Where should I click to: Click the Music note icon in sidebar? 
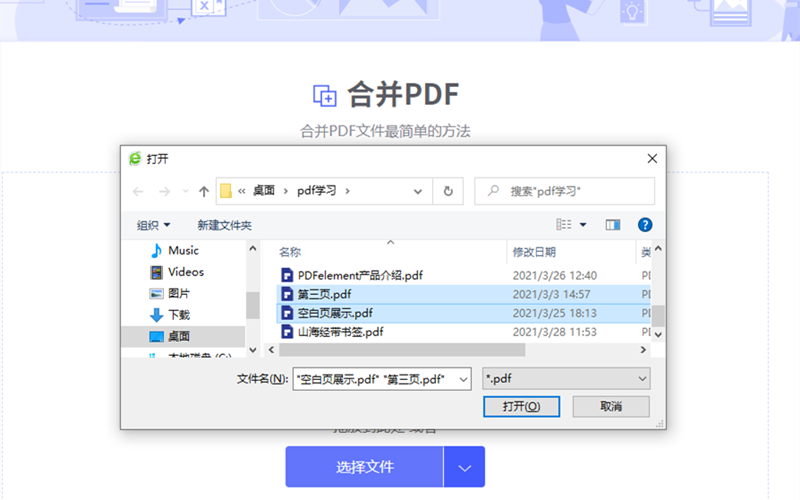click(156, 251)
